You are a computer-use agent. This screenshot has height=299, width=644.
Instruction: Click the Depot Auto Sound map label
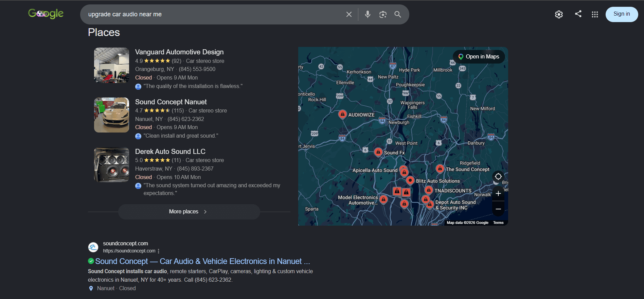455,205
